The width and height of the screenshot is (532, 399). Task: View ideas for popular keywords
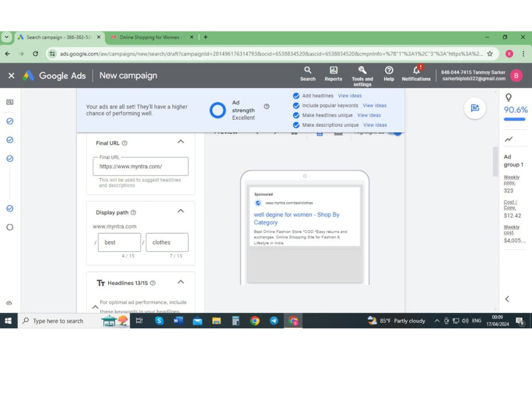coord(375,105)
